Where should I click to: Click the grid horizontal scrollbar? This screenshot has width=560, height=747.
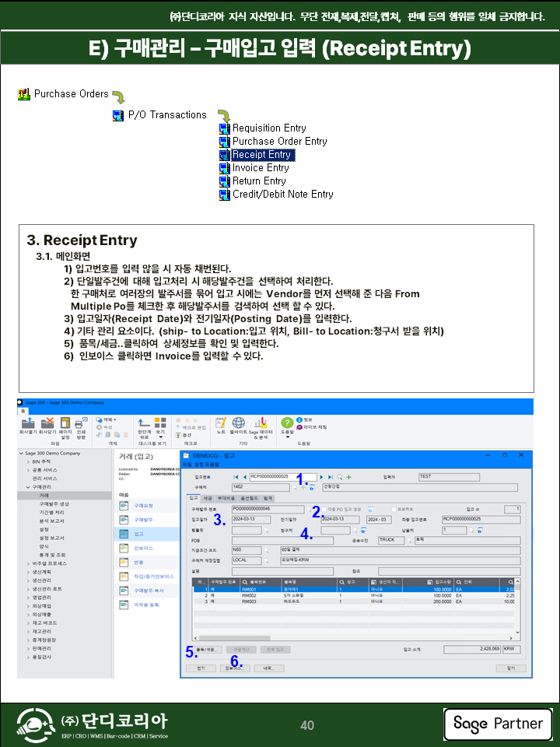353,638
